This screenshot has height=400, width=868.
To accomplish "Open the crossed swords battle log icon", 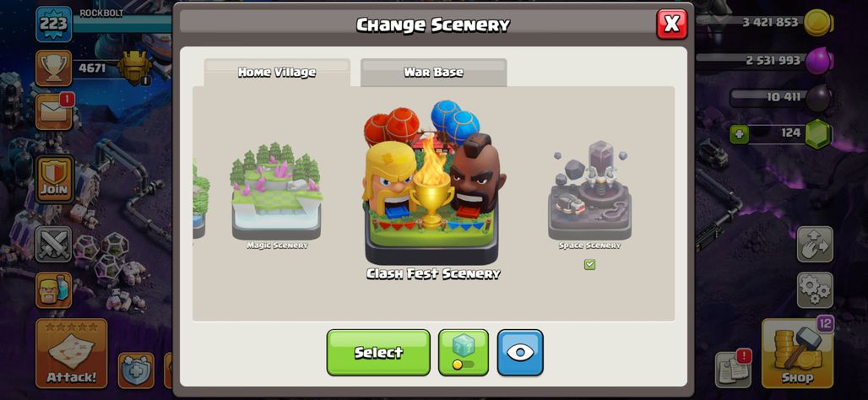I will (54, 244).
